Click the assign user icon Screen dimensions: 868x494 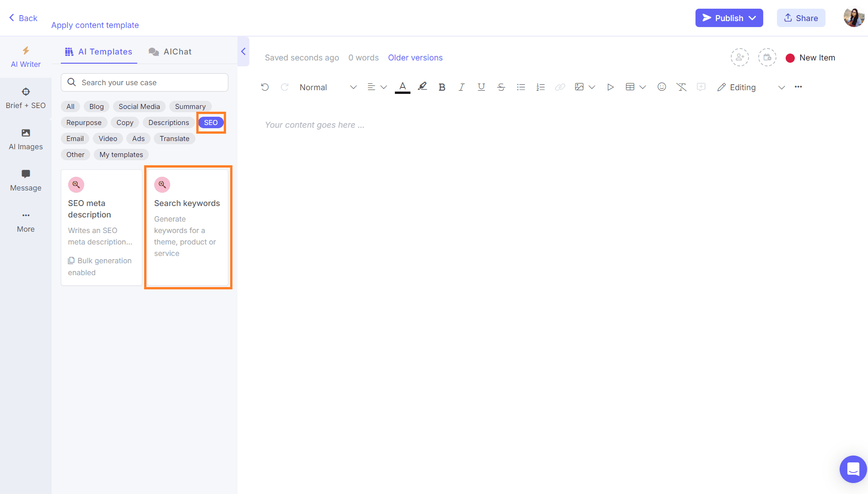coord(740,58)
